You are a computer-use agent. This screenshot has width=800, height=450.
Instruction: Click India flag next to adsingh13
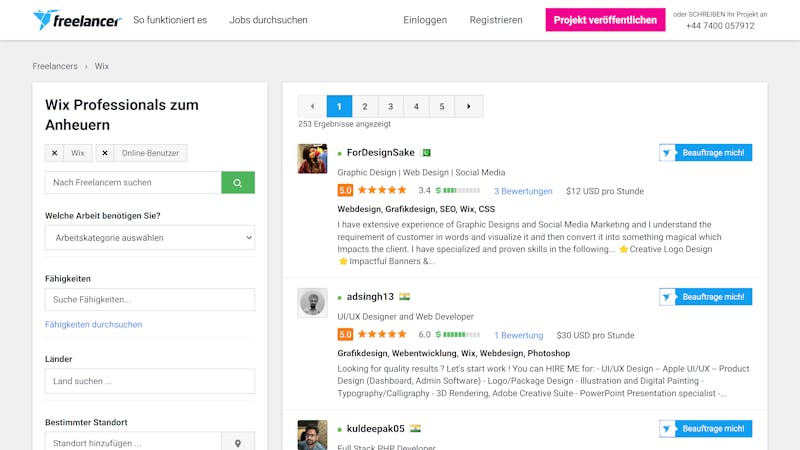[405, 296]
